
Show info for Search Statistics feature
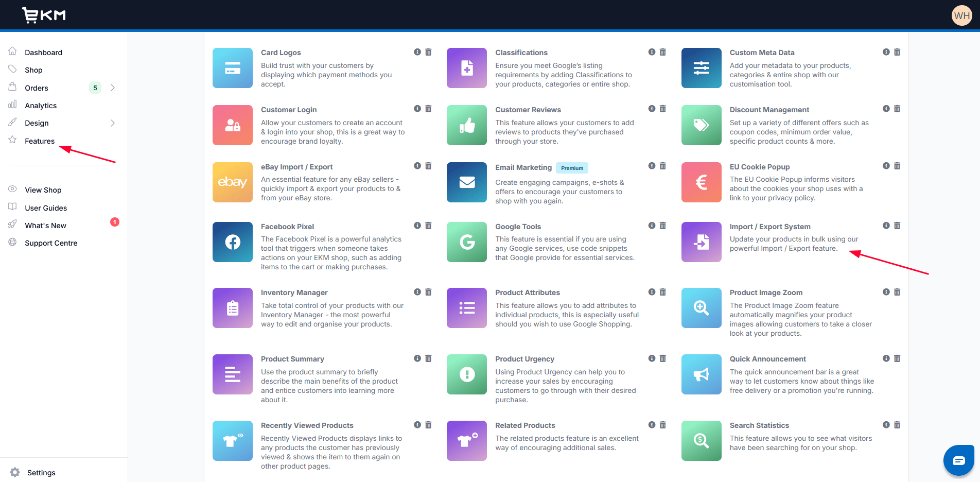coord(886,425)
